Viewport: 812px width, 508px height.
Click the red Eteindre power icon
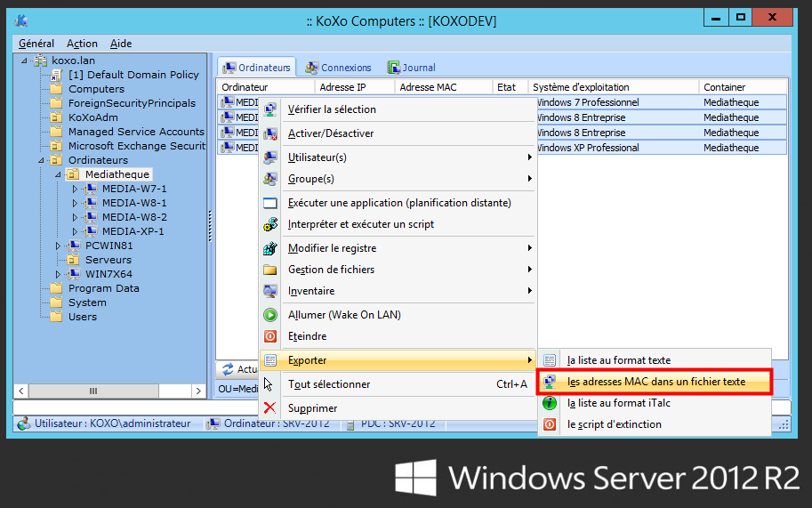[269, 336]
